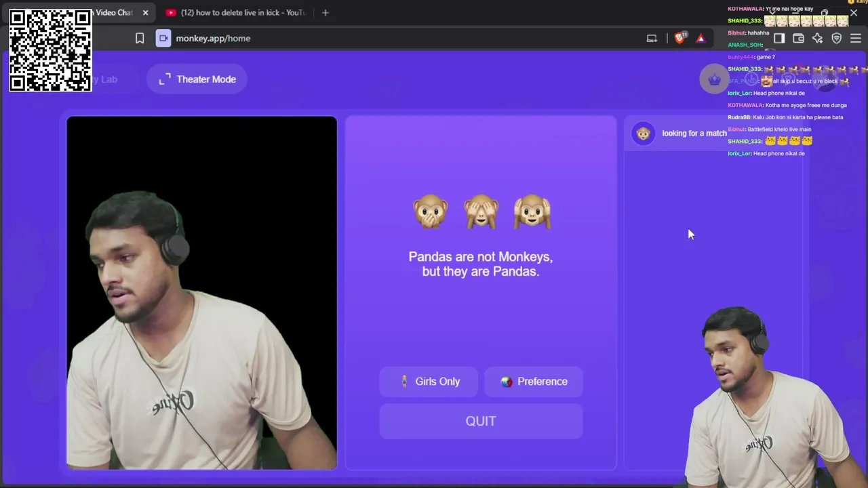Click the bookmark icon in the address bar
The image size is (868, 488).
point(140,39)
